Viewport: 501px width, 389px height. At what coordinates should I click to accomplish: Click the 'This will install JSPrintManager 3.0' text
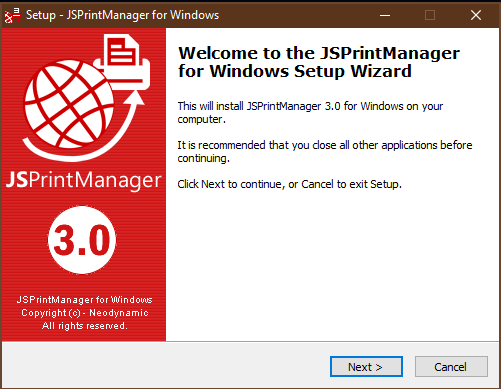point(310,112)
